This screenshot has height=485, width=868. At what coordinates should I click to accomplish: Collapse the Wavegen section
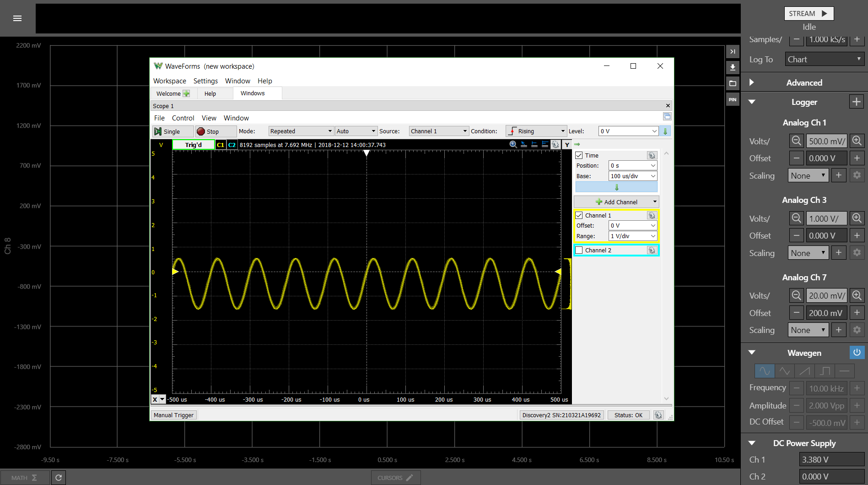[x=751, y=353]
